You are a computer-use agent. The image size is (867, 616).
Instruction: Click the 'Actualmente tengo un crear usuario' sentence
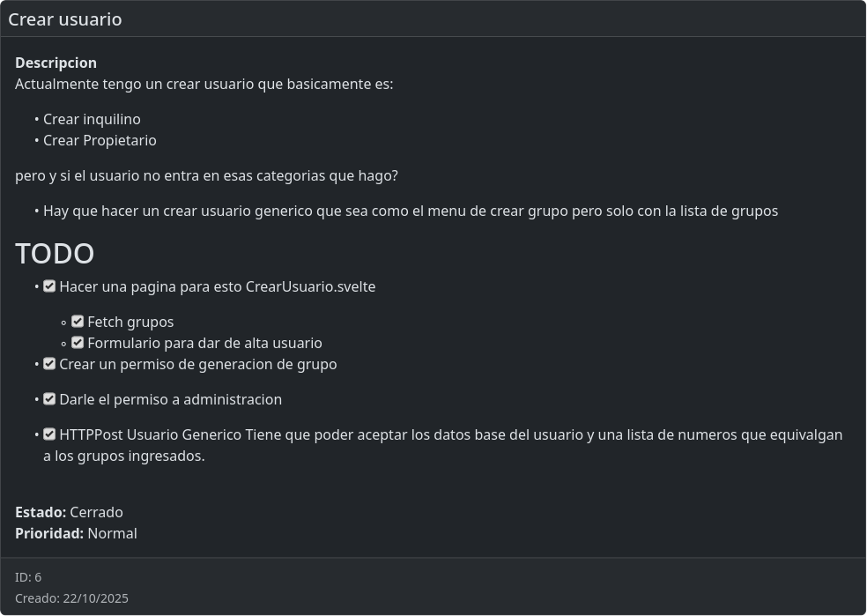point(204,84)
